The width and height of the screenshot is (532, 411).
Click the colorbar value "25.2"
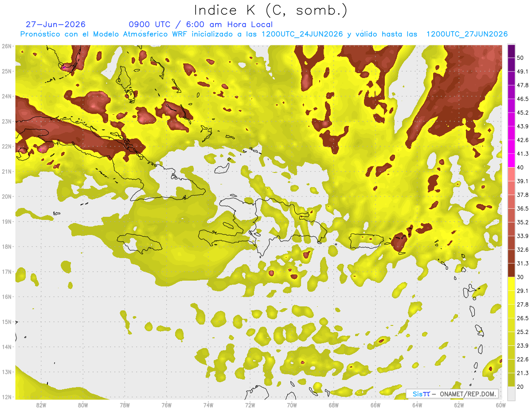[x=522, y=332]
